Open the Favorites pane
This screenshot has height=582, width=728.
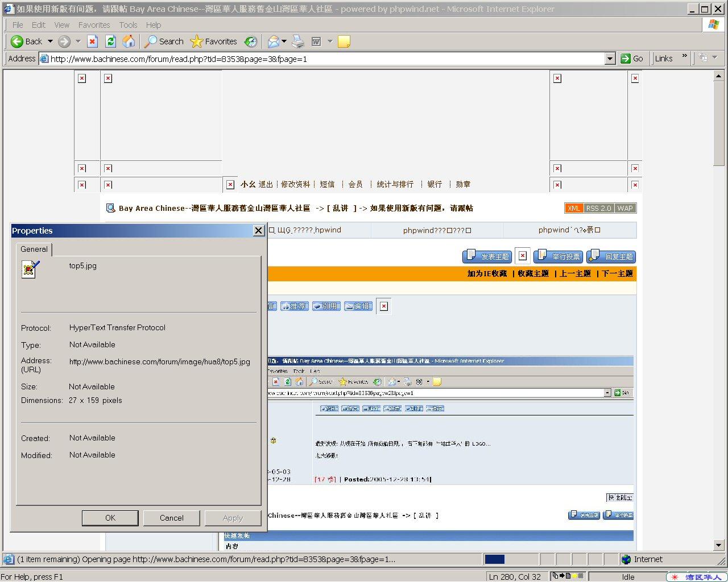[214, 41]
